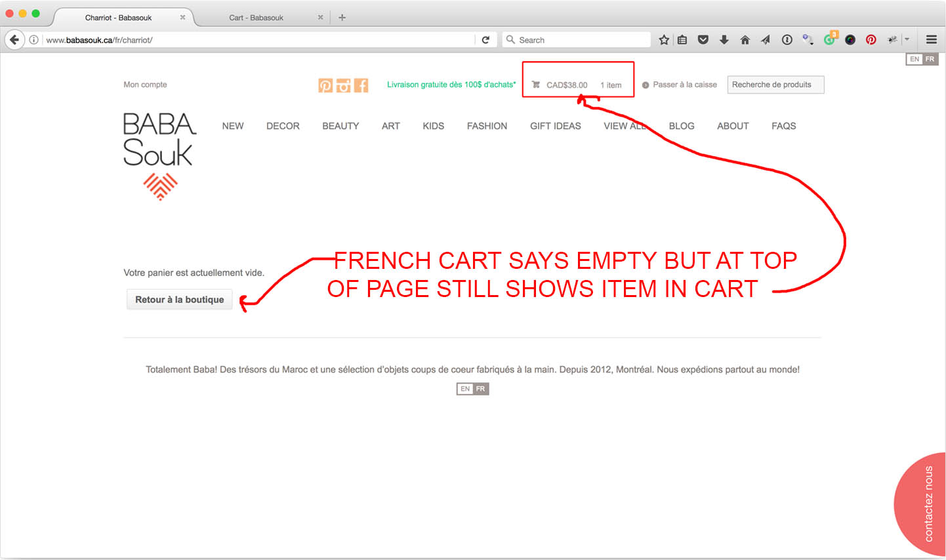The image size is (946, 560).
Task: Open the DECOR menu
Action: coord(283,126)
